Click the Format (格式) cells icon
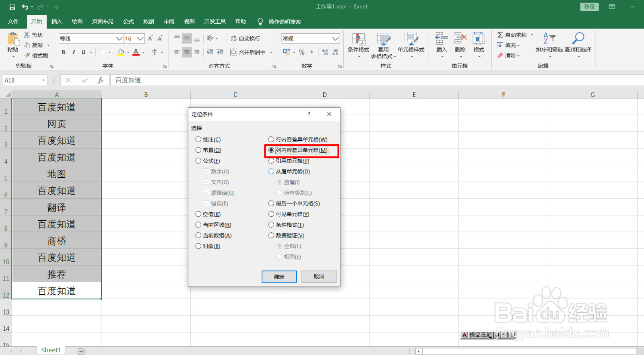This screenshot has width=644, height=355. pyautogui.click(x=479, y=39)
